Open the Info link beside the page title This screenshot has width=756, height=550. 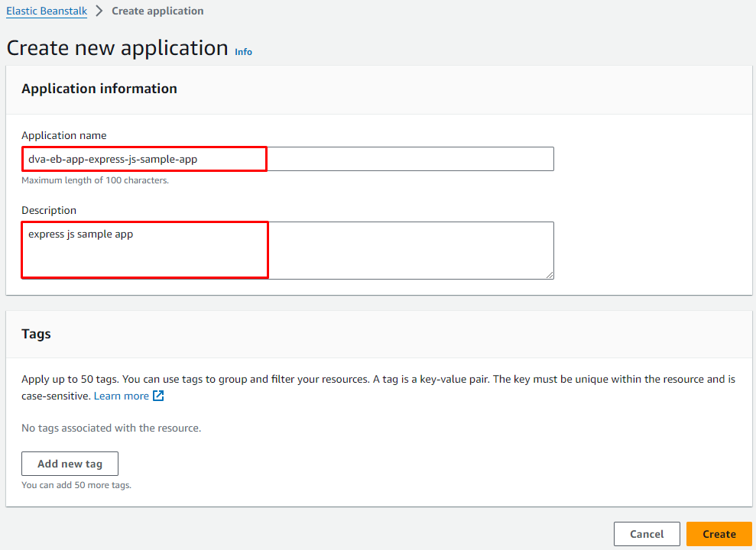click(243, 52)
